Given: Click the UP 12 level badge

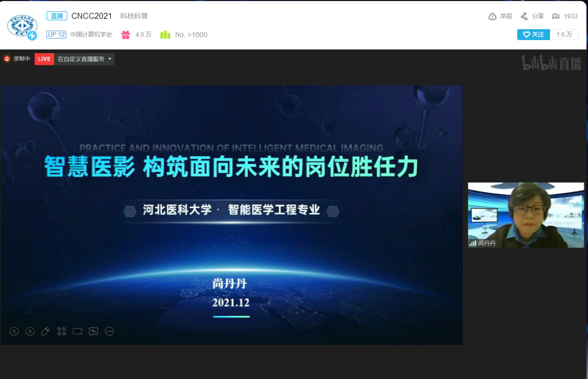Looking at the screenshot, I should [56, 35].
